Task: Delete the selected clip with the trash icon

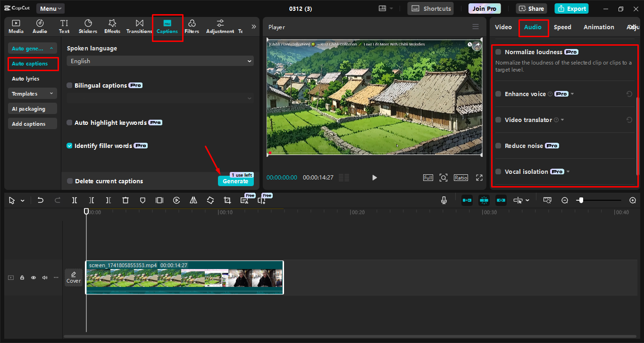Action: point(125,200)
